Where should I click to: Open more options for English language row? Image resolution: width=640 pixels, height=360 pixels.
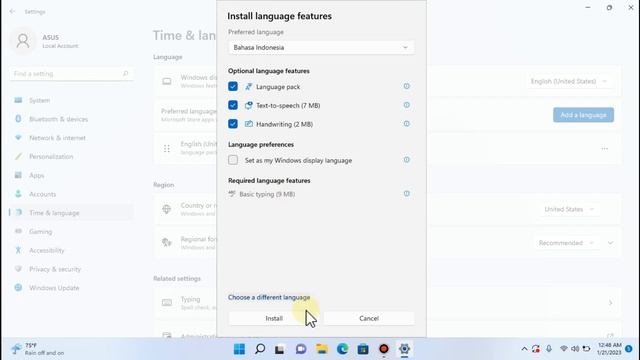[x=604, y=149]
